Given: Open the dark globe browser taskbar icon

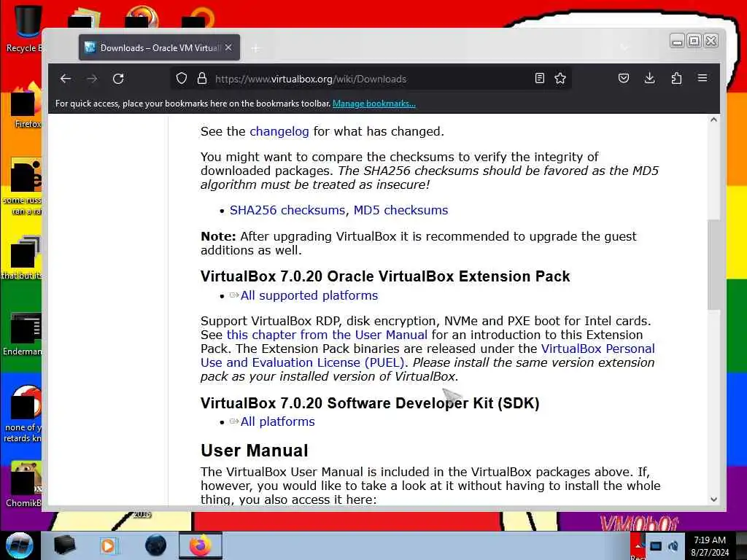Looking at the screenshot, I should 155,545.
